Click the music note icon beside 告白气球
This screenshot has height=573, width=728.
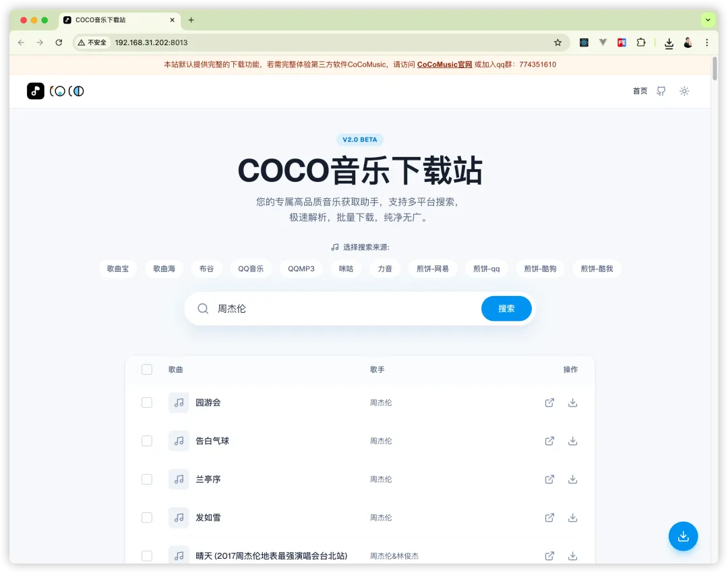179,441
